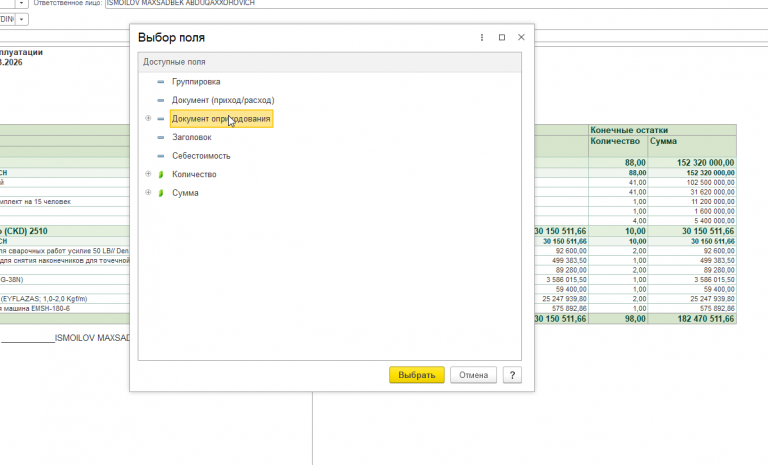Maximize the Выбор поля dialog

502,37
